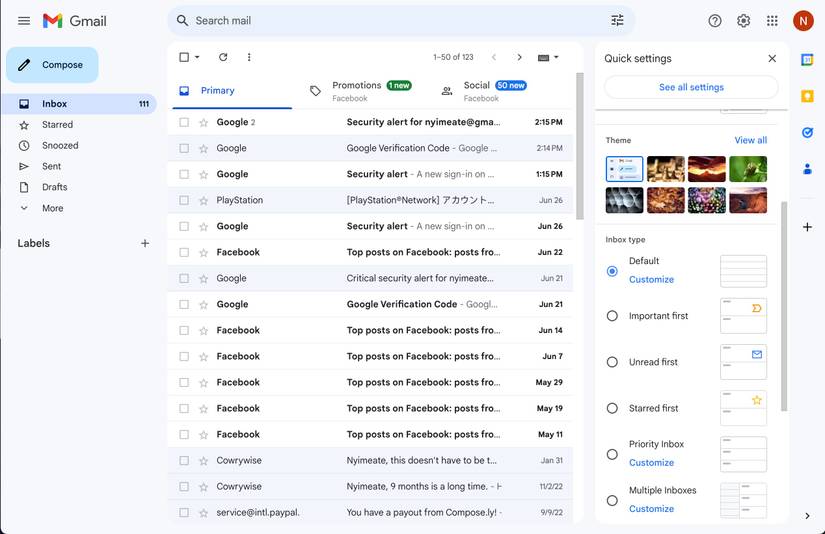Tick the checkbox for the PlayStation email

pyautogui.click(x=184, y=200)
